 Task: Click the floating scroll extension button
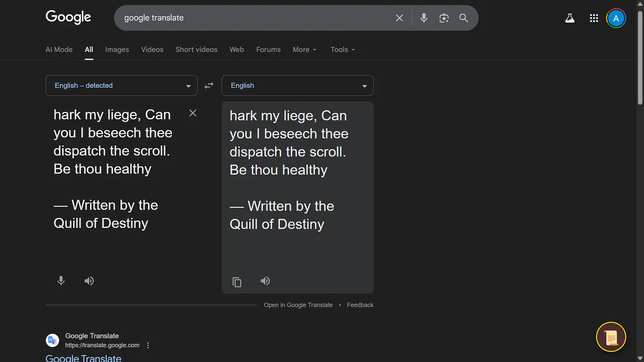(611, 337)
